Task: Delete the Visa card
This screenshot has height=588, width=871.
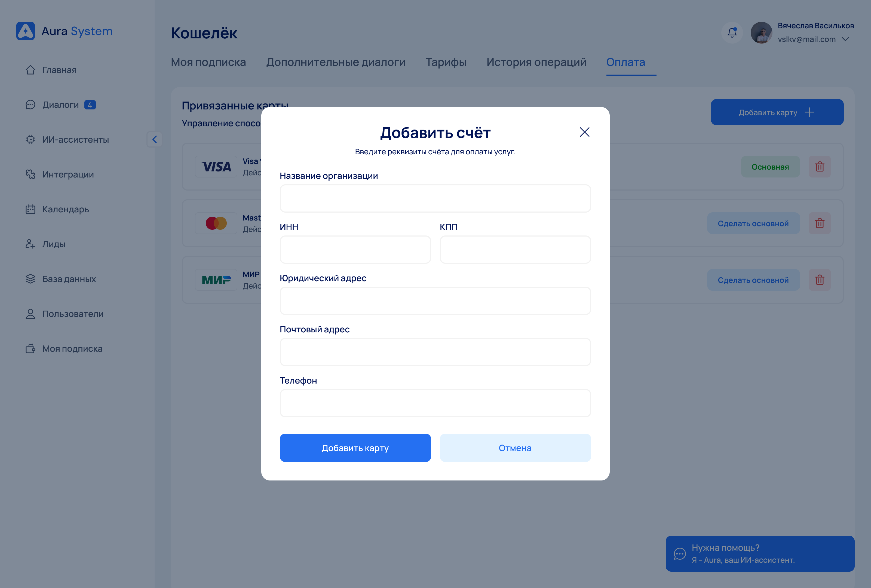Action: (819, 167)
